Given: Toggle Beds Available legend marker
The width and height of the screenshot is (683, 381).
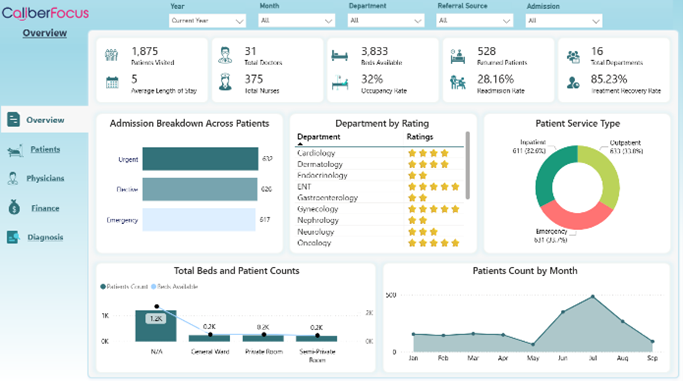Looking at the screenshot, I should (x=153, y=287).
